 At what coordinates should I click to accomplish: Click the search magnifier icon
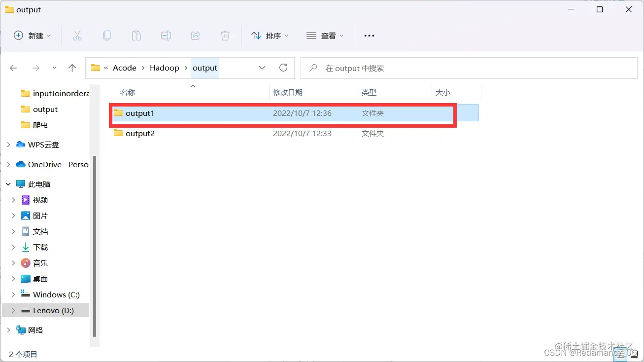click(x=313, y=68)
